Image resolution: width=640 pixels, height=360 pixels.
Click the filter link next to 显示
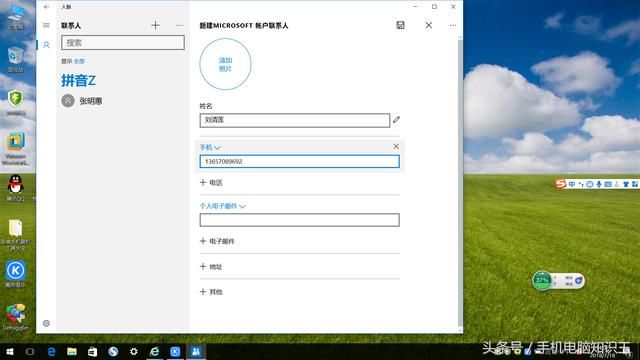click(79, 61)
